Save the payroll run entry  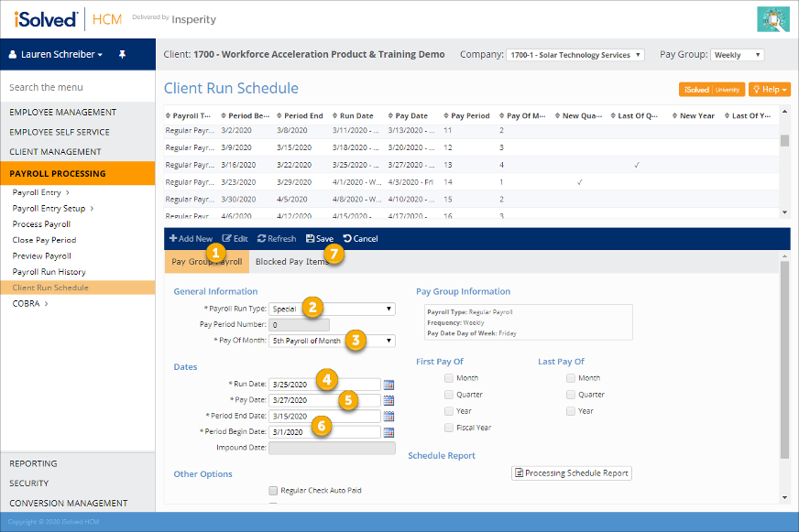[320, 239]
